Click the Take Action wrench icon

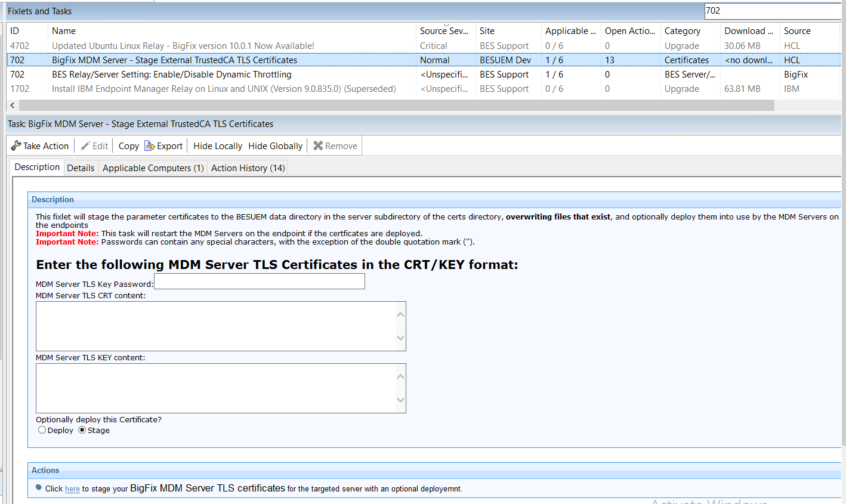pyautogui.click(x=16, y=146)
